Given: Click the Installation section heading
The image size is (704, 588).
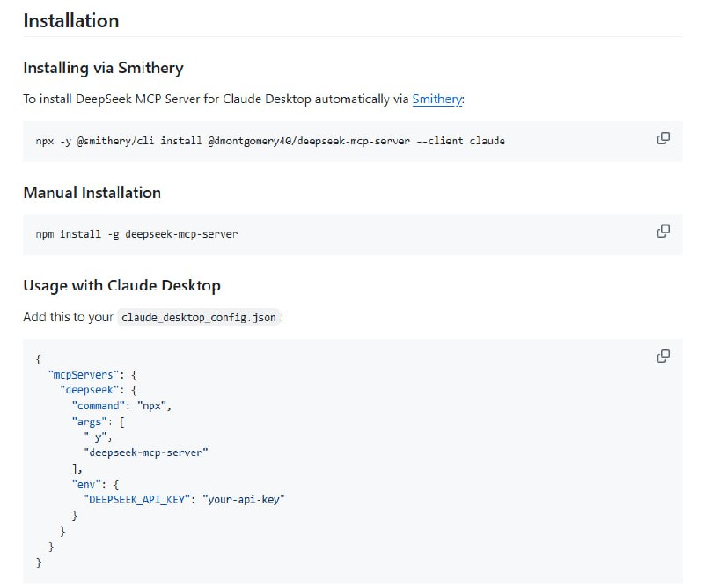Looking at the screenshot, I should pyautogui.click(x=70, y=20).
